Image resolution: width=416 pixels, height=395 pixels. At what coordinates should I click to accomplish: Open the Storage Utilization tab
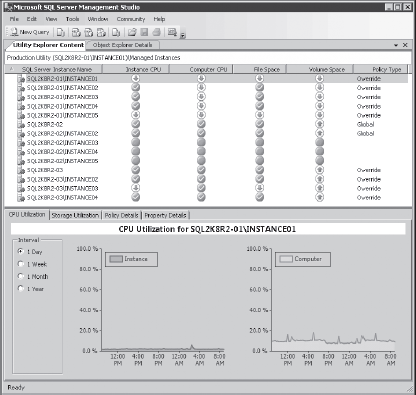[x=75, y=215]
